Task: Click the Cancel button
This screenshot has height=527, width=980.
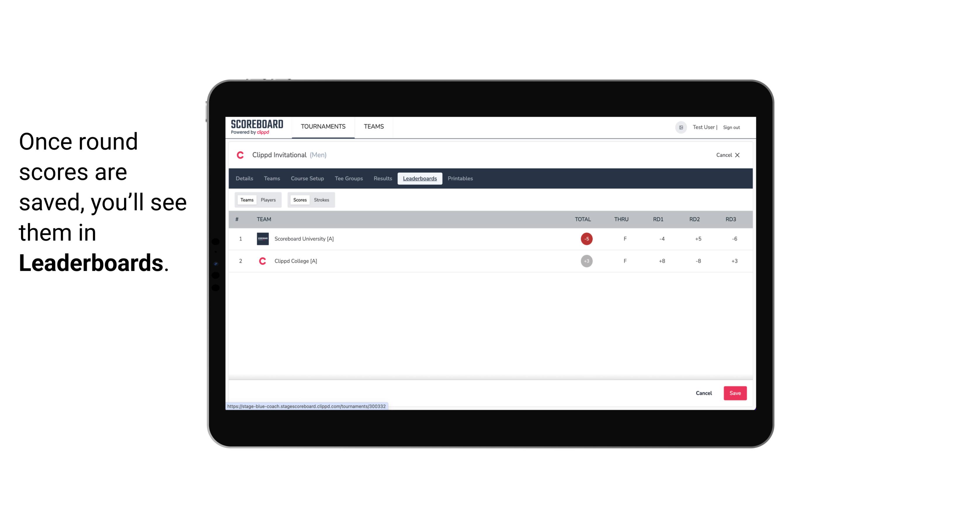Action: tap(703, 393)
